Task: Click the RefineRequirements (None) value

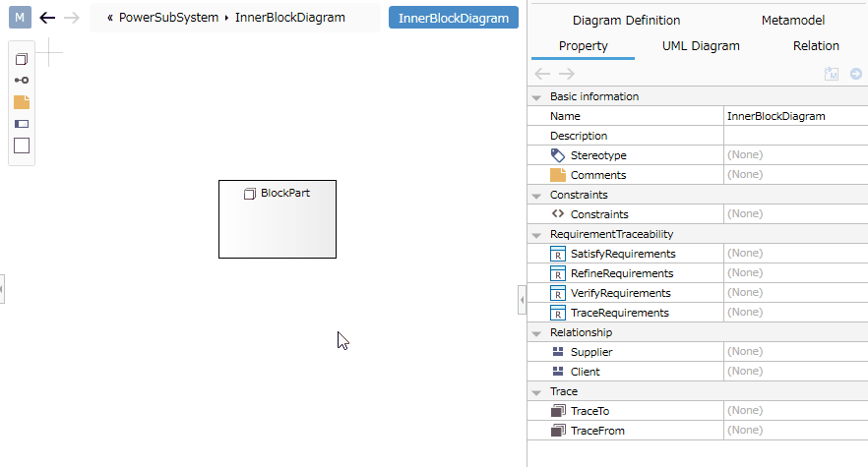Action: click(x=745, y=272)
